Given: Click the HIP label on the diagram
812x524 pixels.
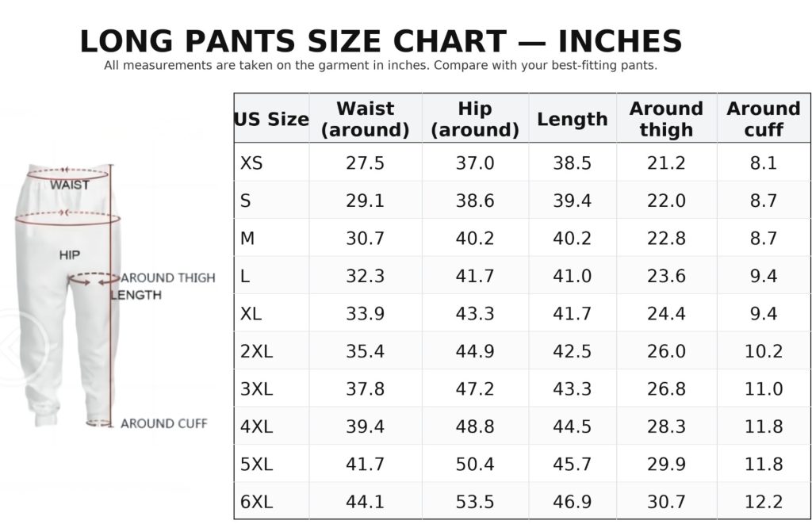Looking at the screenshot, I should [x=70, y=254].
